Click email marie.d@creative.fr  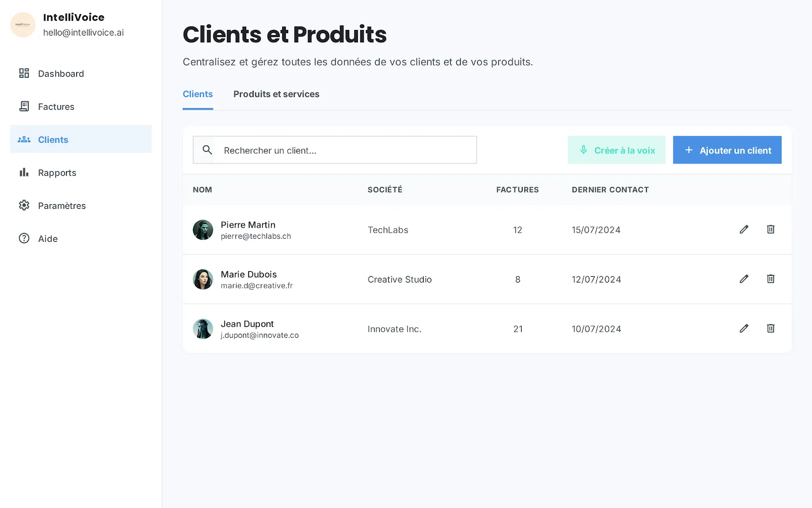click(x=257, y=285)
